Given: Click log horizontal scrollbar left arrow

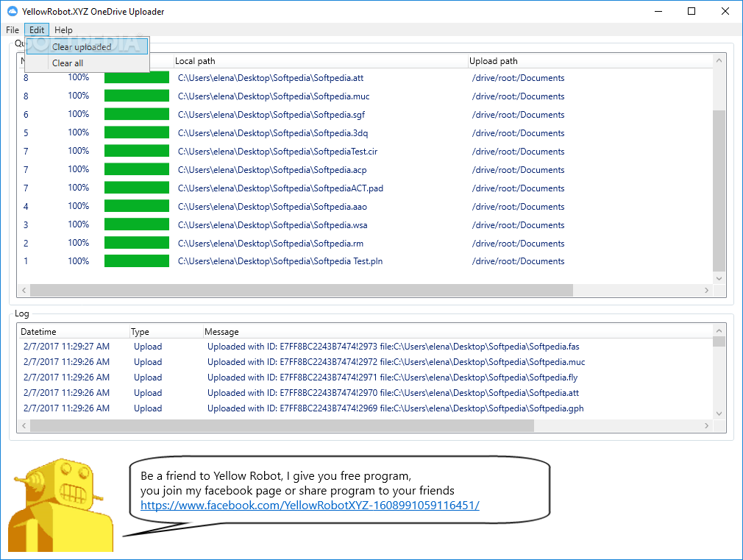Looking at the screenshot, I should tap(24, 426).
